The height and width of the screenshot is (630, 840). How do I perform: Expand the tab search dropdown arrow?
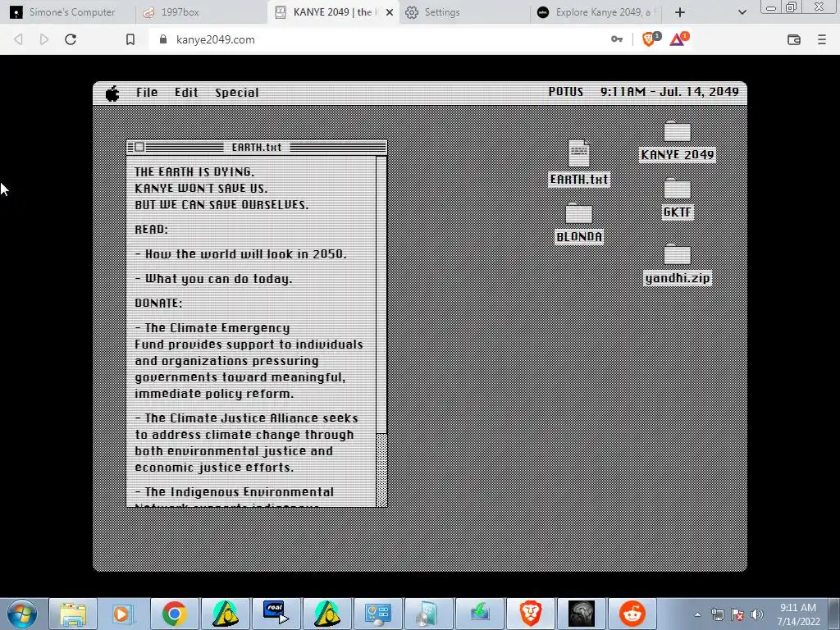tap(742, 12)
